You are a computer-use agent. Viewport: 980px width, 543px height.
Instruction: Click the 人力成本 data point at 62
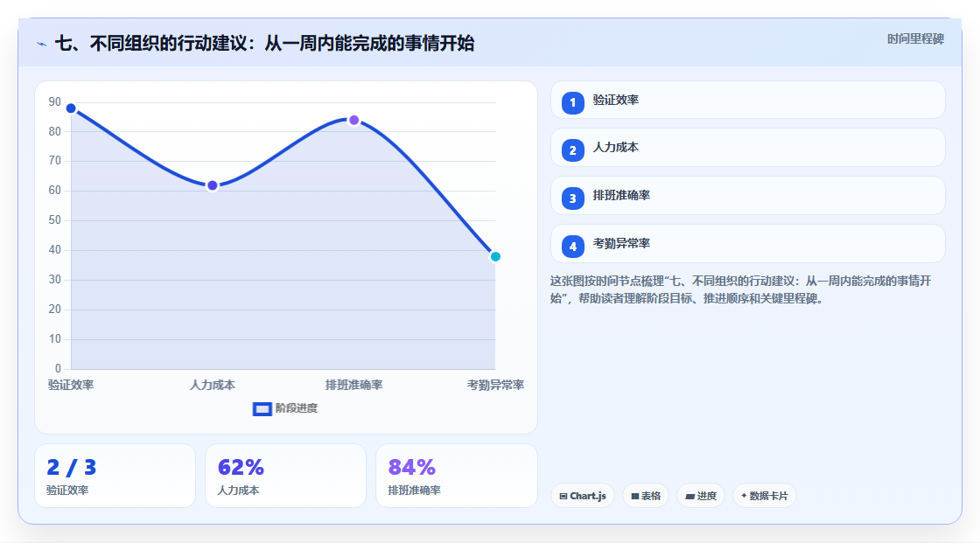213,185
